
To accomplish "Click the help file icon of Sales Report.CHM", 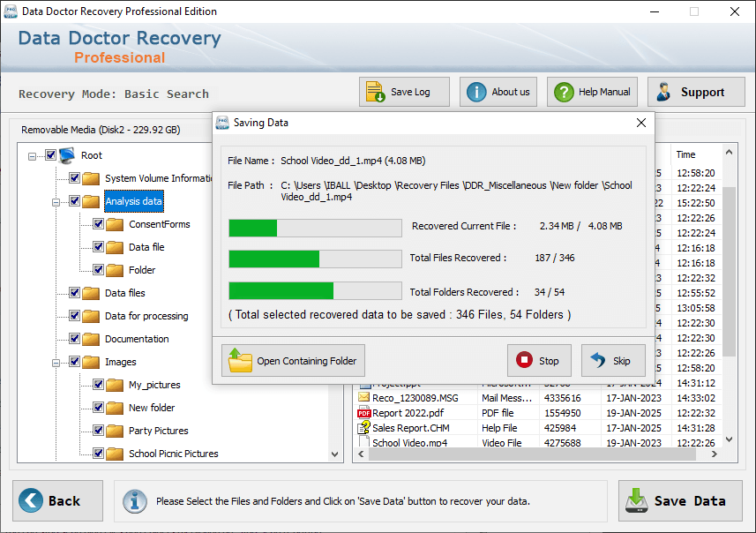I will click(x=363, y=427).
